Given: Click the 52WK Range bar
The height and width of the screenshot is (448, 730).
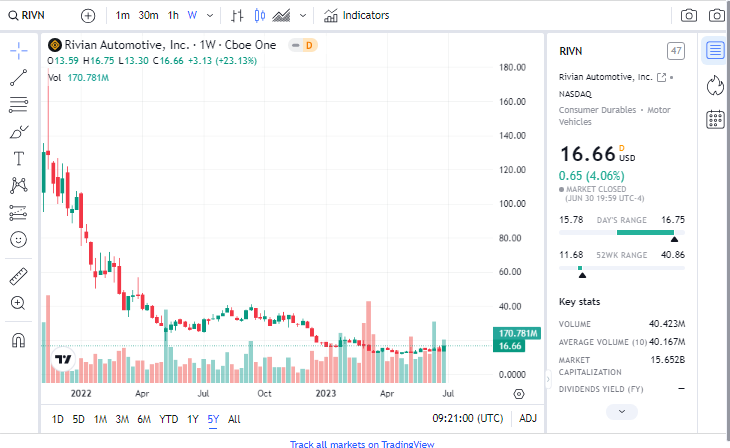Looking at the screenshot, I should [x=622, y=268].
